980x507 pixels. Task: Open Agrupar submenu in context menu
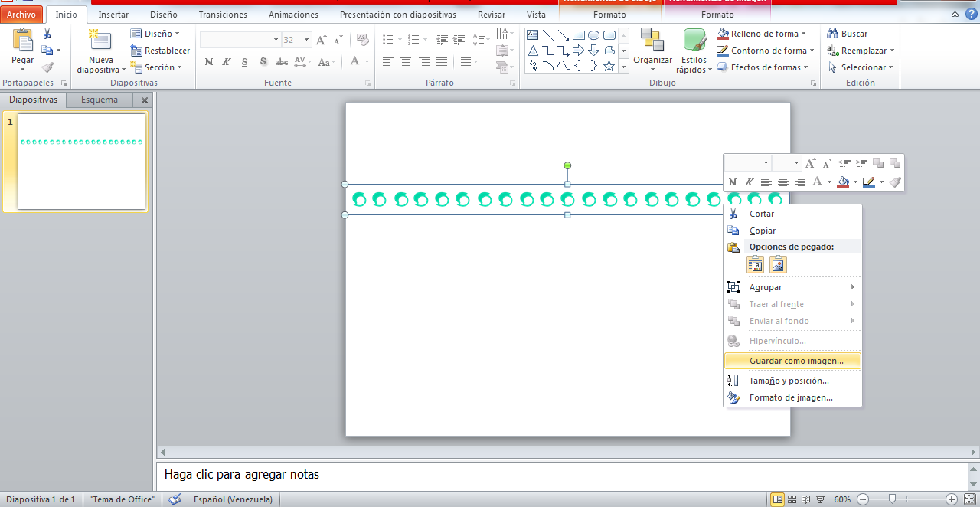pyautogui.click(x=792, y=287)
